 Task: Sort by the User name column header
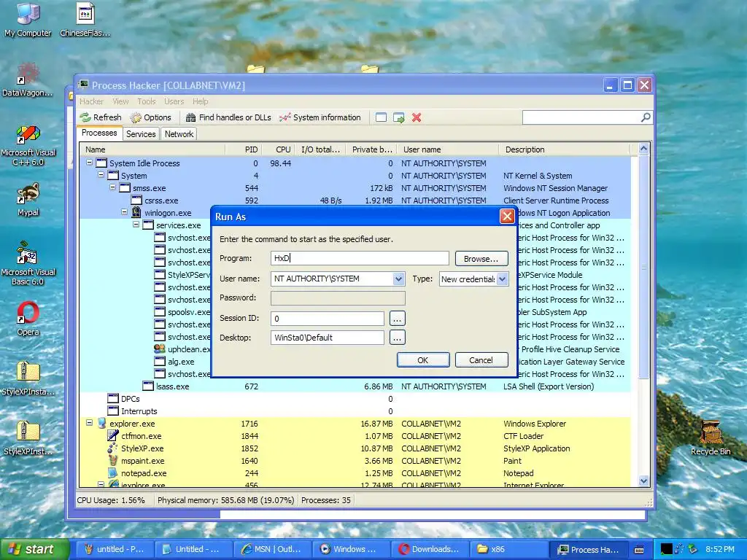(x=448, y=149)
